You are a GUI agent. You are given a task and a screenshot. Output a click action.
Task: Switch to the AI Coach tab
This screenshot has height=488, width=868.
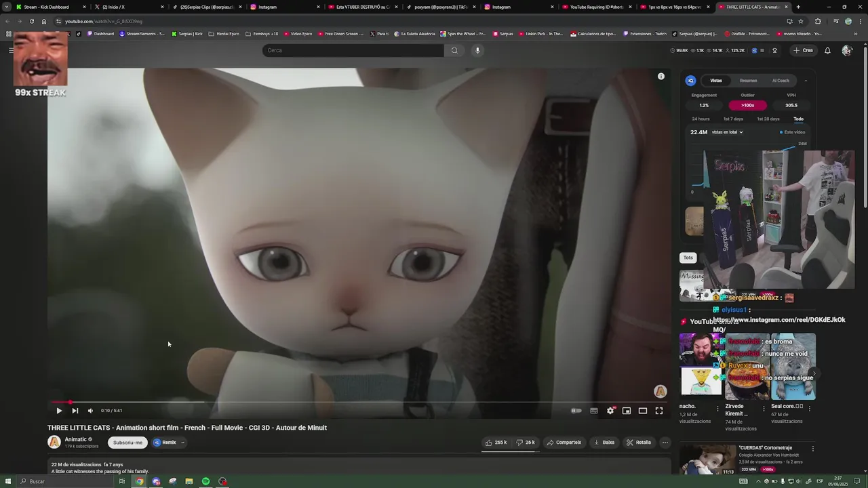[x=781, y=81]
